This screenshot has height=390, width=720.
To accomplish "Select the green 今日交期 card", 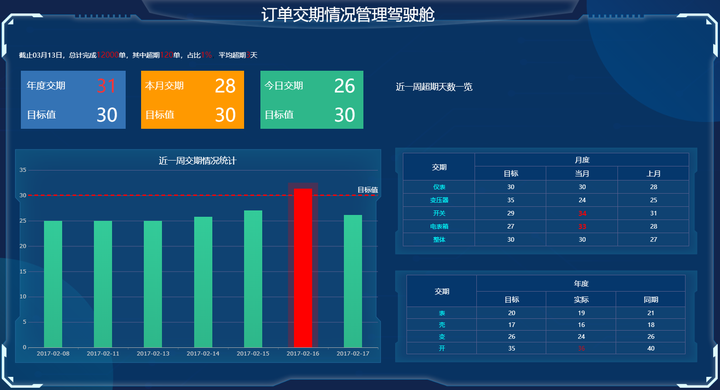I will 312,100.
